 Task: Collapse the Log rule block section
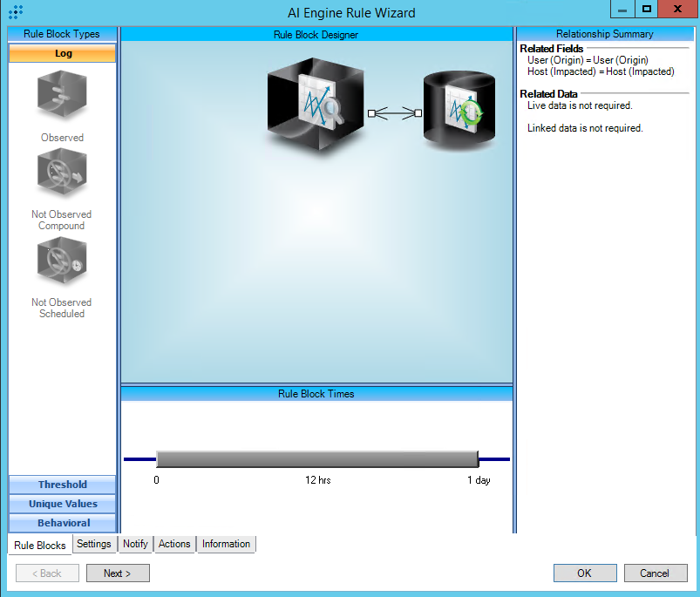tap(62, 53)
